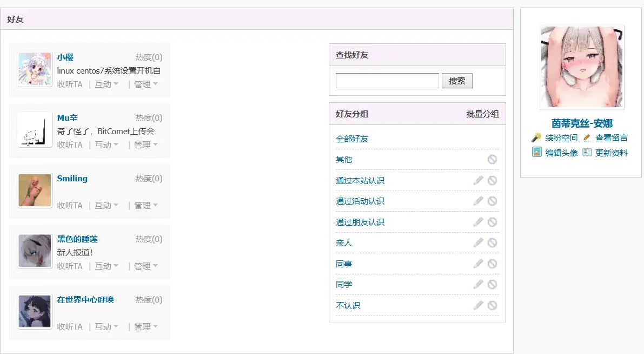Screen dimensions: 644x354
Task: Open 互动 dropdown for friend Smiling
Action: (107, 206)
